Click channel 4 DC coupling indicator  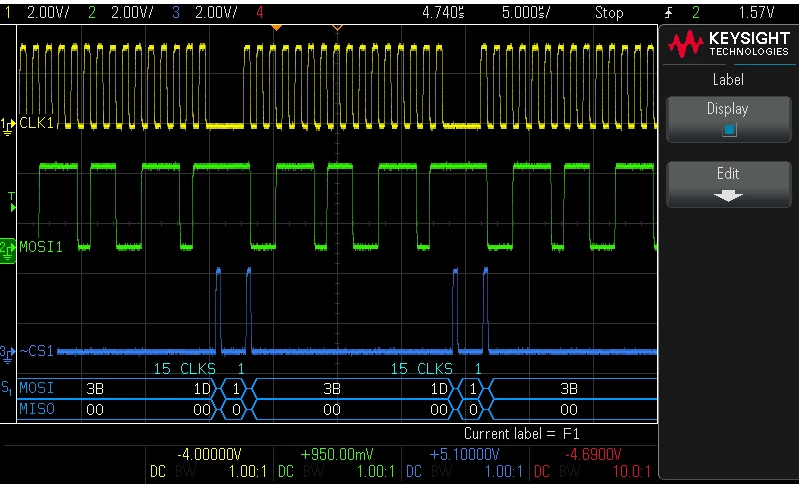pyautogui.click(x=542, y=472)
